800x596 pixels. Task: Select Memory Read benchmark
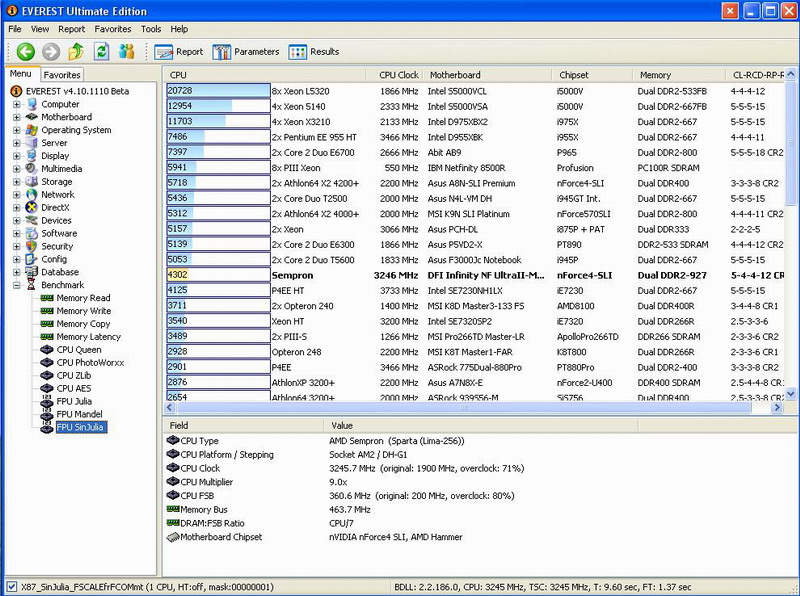tap(83, 298)
